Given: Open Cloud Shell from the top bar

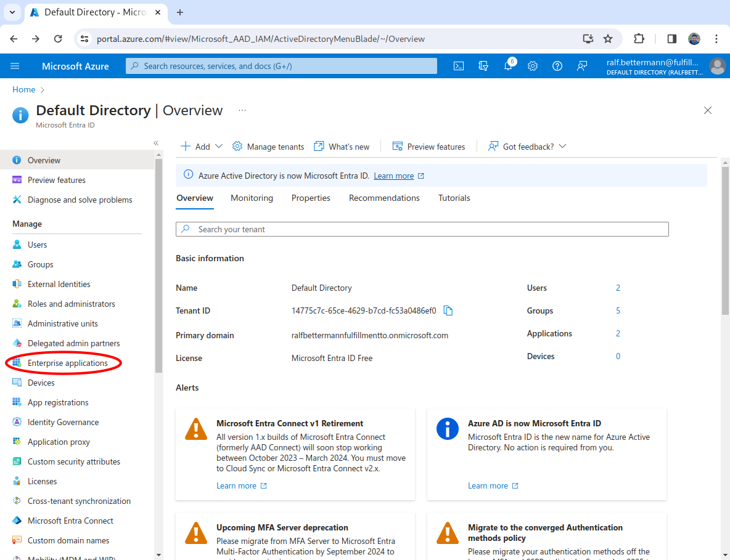Looking at the screenshot, I should tap(459, 66).
